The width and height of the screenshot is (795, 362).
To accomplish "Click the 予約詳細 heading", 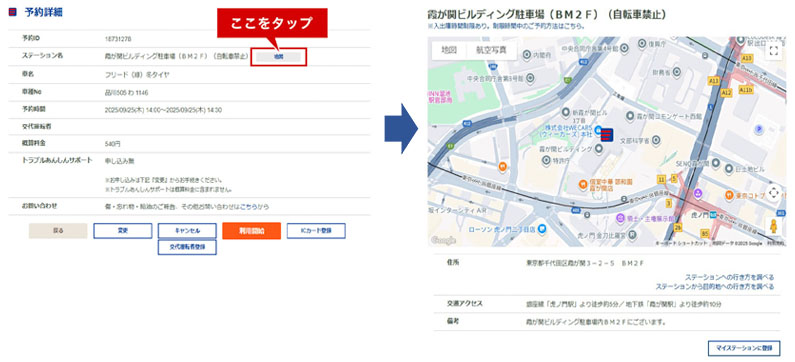I will [x=44, y=13].
